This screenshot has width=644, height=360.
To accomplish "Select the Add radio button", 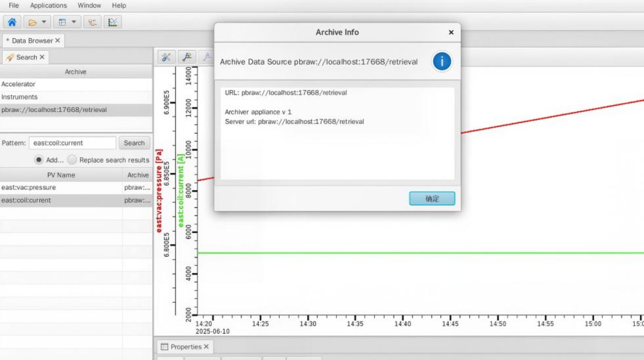I will point(39,160).
